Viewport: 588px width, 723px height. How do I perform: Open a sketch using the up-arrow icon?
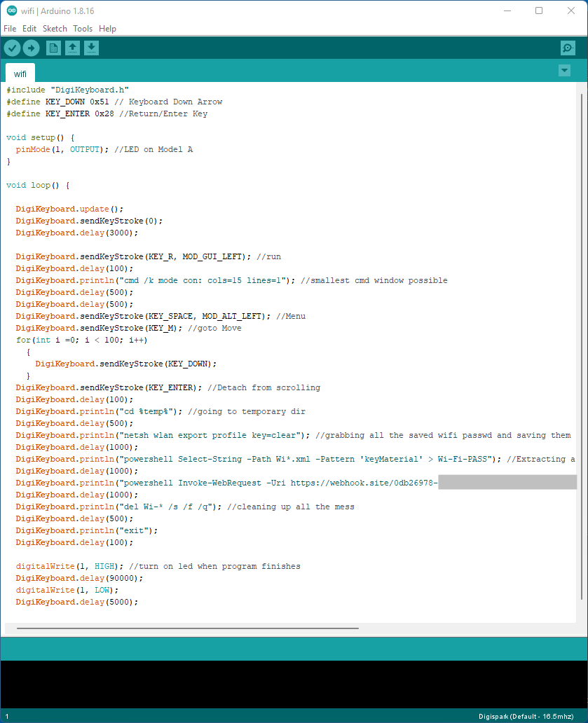tap(72, 48)
